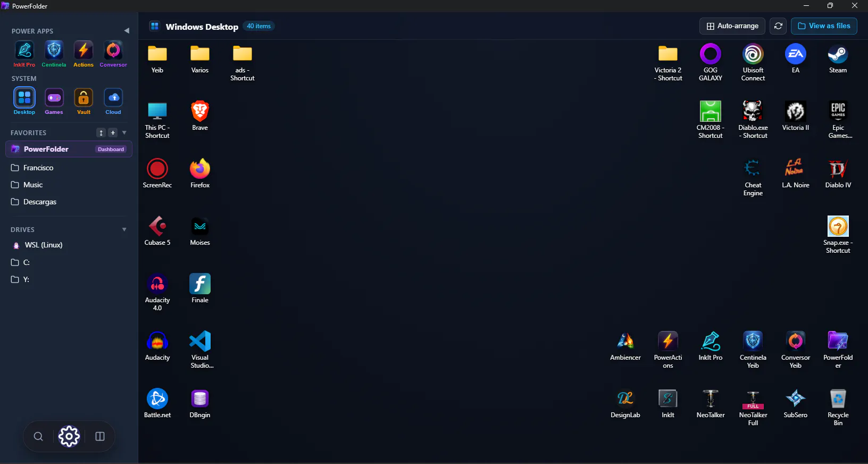Select the NeoTalker Full icon
This screenshot has width=868, height=464.
(x=753, y=407)
